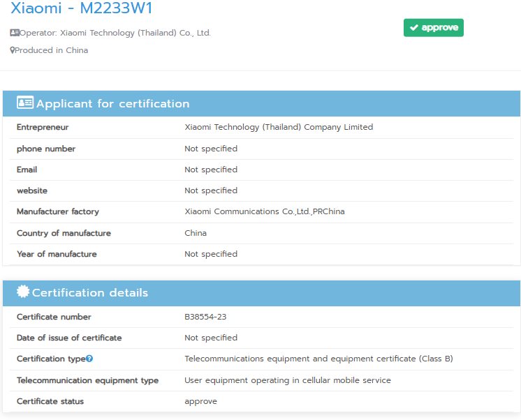Select the China value for Country of manufacture

(x=196, y=233)
